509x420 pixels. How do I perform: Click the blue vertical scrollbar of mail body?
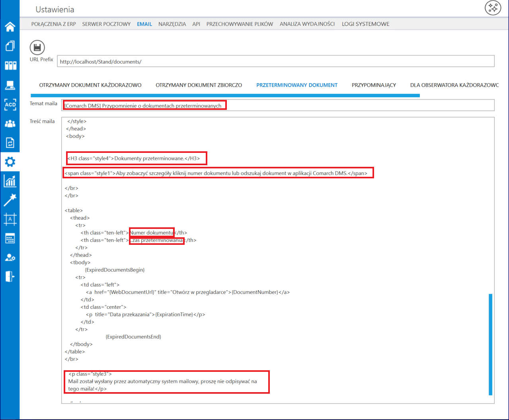[490, 344]
